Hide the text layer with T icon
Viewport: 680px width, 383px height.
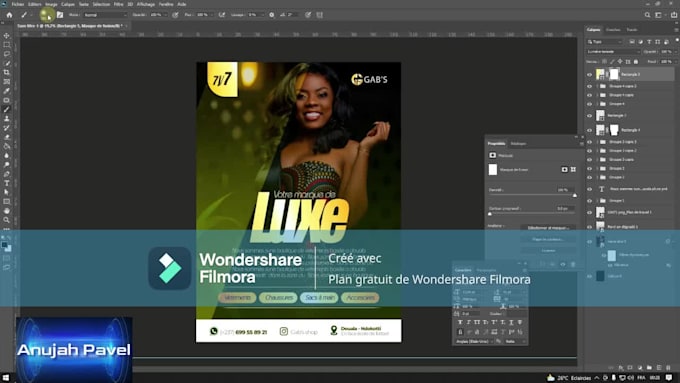coord(589,189)
